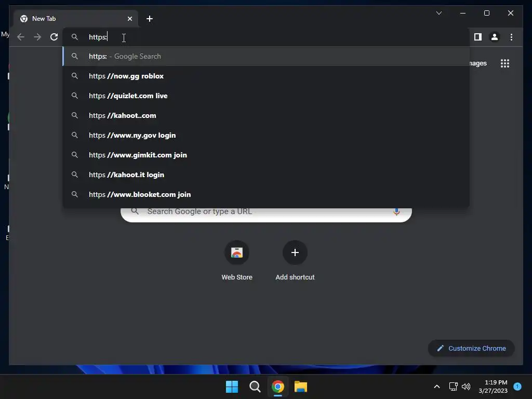Select the New Tab tab

(x=76, y=19)
